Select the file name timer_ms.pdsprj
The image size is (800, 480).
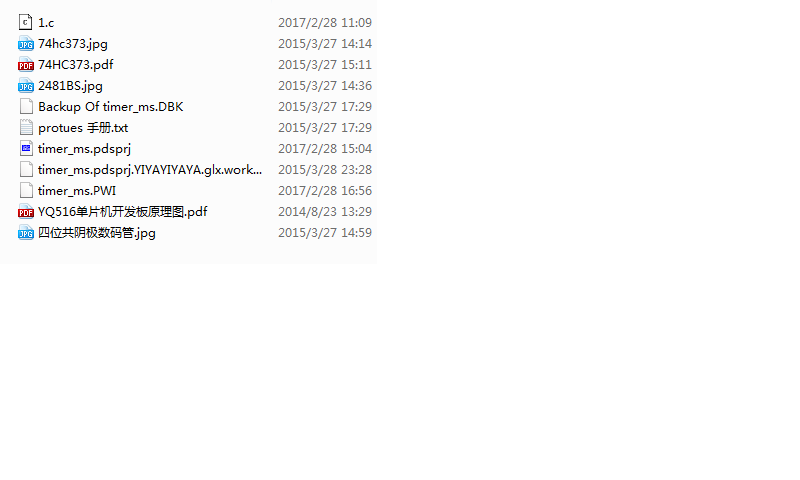[84, 148]
